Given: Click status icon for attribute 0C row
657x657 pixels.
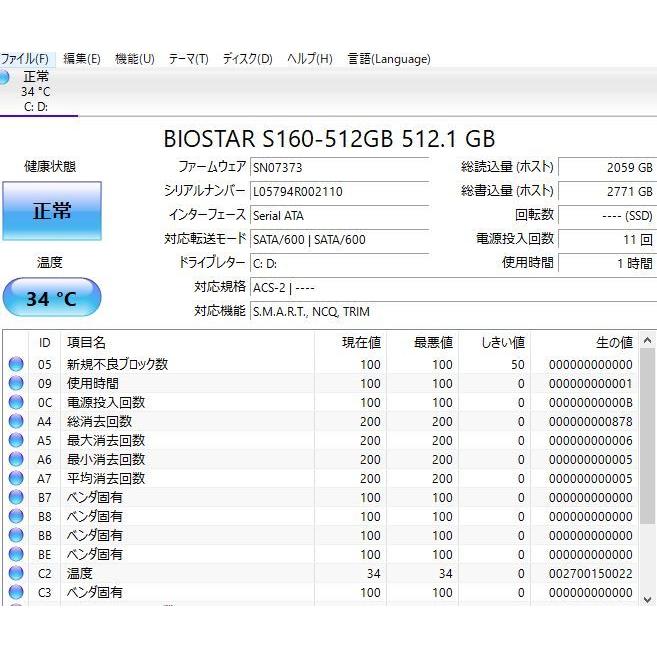Looking at the screenshot, I should tap(16, 402).
